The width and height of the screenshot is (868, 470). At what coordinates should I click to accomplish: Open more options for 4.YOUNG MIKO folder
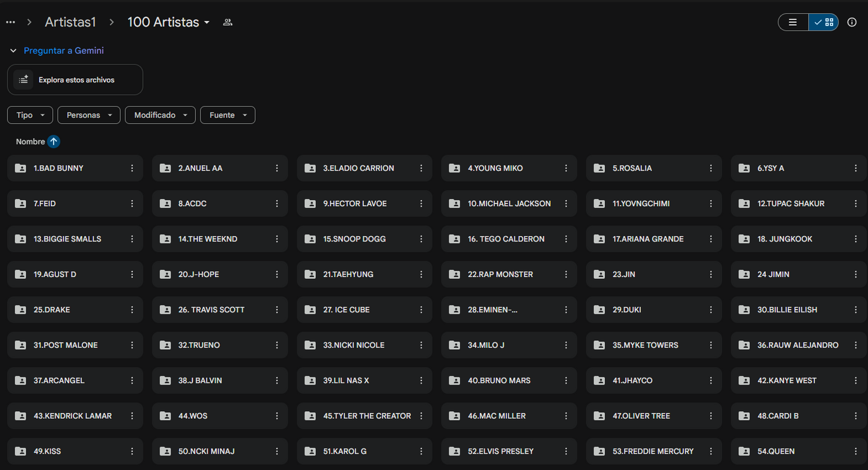point(566,168)
